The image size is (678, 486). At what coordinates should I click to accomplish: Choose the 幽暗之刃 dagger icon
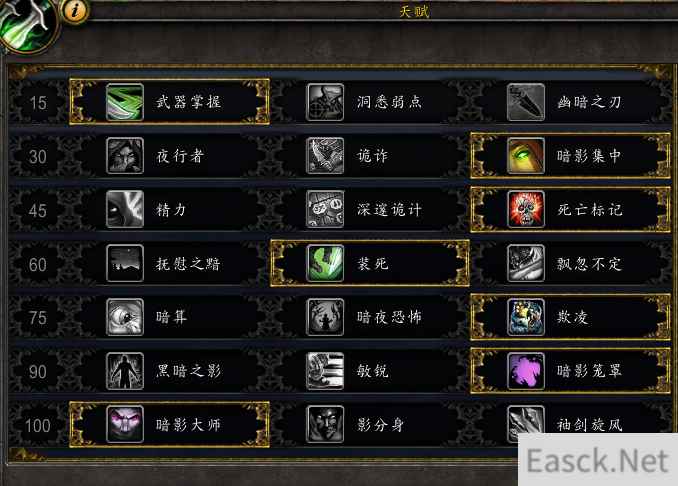pyautogui.click(x=526, y=102)
